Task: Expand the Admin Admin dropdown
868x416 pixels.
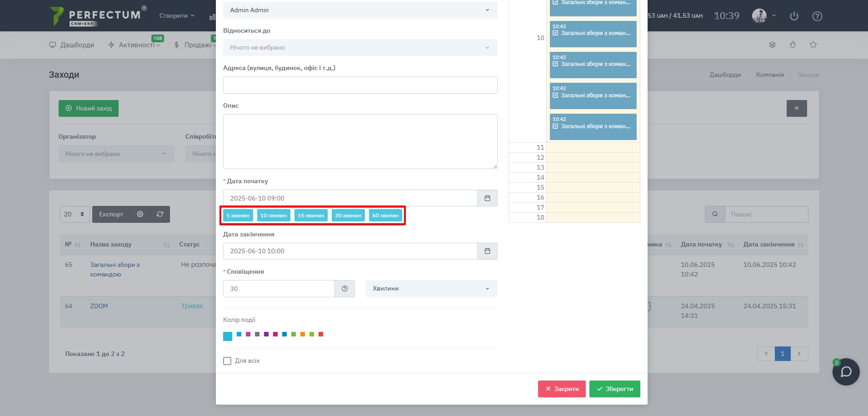Action: click(360, 10)
